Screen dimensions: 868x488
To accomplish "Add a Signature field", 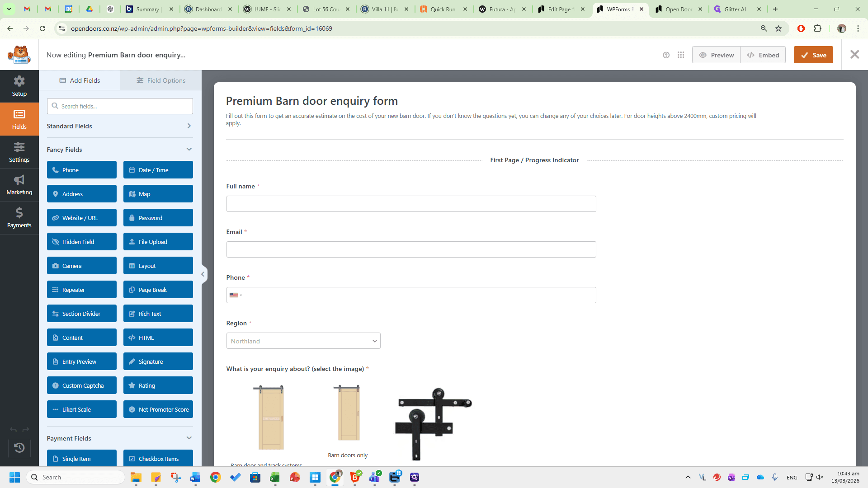I will 158,361.
